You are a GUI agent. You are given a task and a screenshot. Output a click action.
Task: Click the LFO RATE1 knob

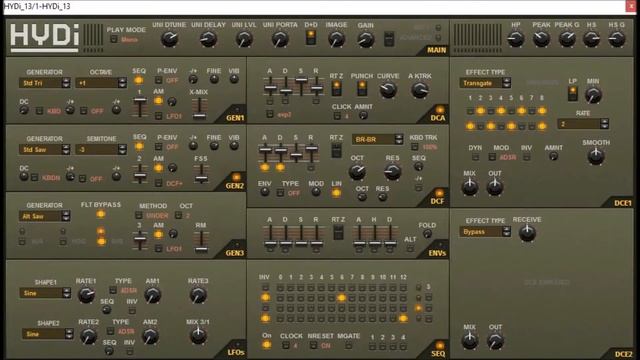coord(86,295)
